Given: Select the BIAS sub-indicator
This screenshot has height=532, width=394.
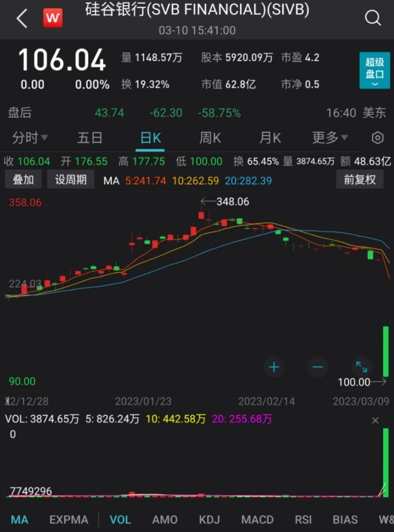Looking at the screenshot, I should tap(345, 519).
